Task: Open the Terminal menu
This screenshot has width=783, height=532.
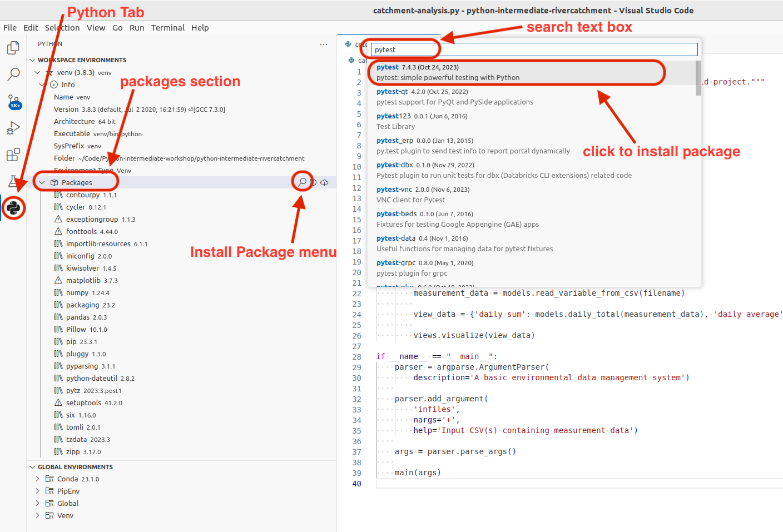Action: click(x=168, y=27)
